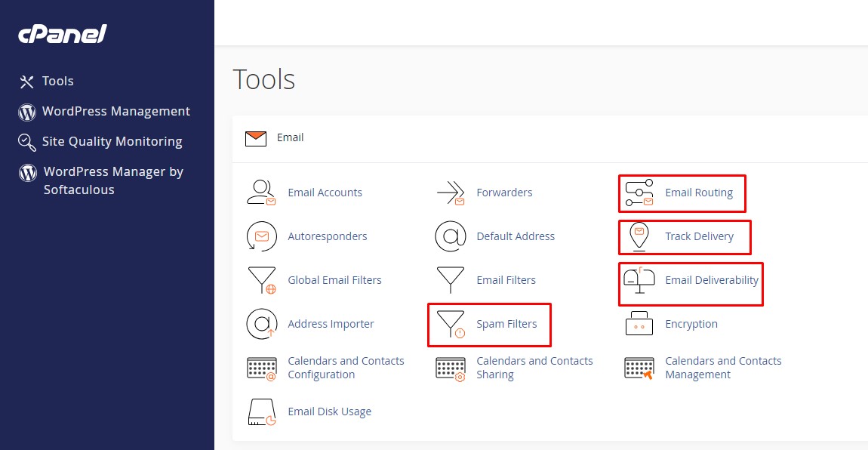Image resolution: width=868 pixels, height=450 pixels.
Task: Open the Address Importer link
Action: pyautogui.click(x=331, y=324)
